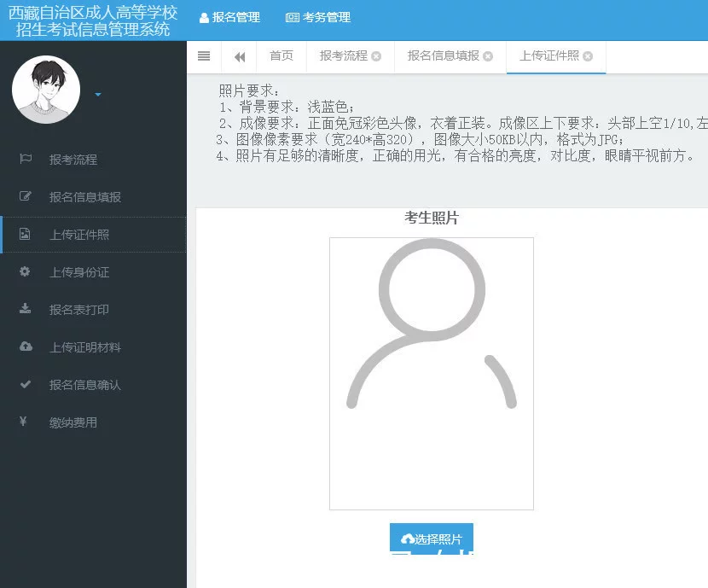Click the 照片有足够的清晰度 requirement line
This screenshot has height=588, width=708.
[x=456, y=156]
